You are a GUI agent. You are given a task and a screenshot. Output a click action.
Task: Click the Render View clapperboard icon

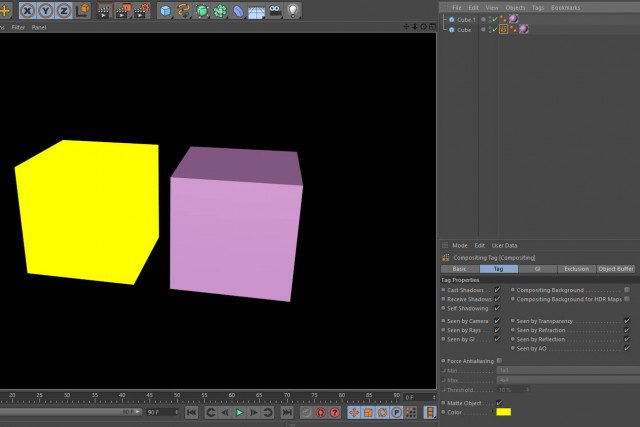[x=104, y=11]
